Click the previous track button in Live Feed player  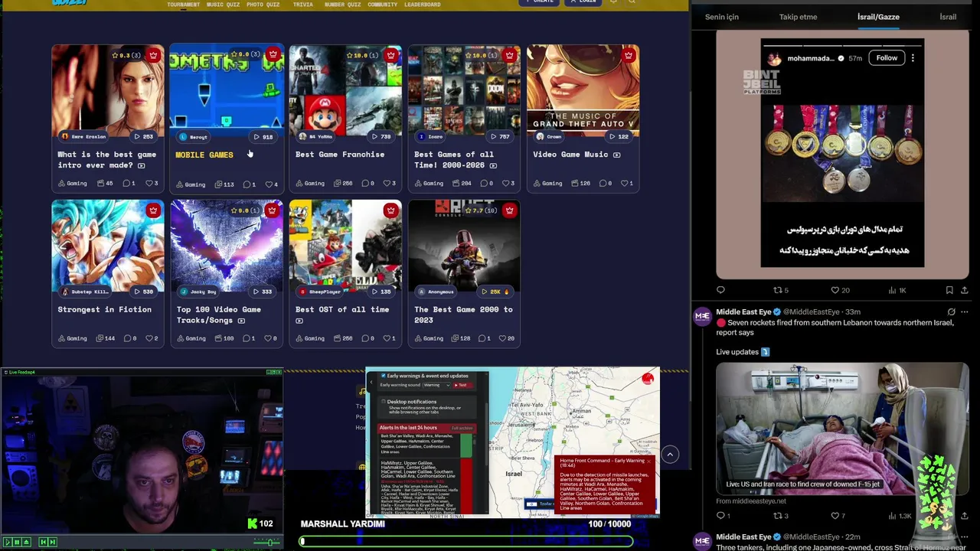(43, 542)
